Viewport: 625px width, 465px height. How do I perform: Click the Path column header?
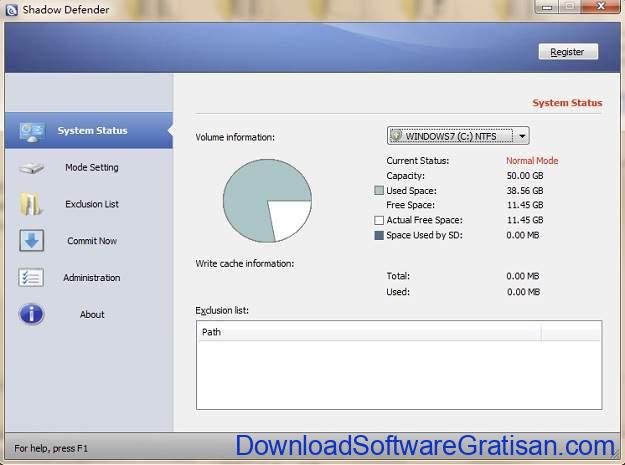[369, 332]
